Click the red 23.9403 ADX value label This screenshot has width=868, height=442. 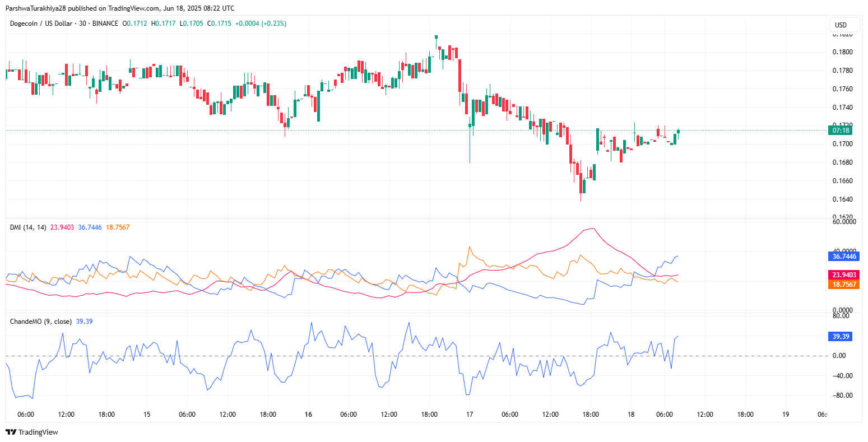[844, 275]
